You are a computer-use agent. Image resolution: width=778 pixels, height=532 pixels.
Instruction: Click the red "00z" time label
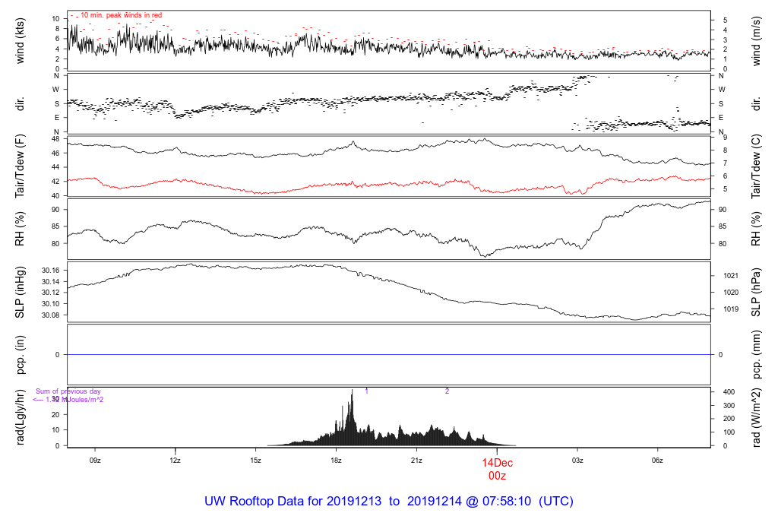tap(497, 476)
